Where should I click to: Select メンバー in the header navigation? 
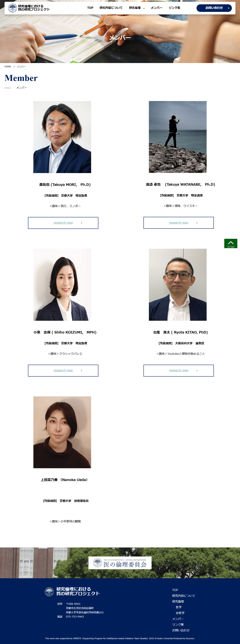coord(156,8)
